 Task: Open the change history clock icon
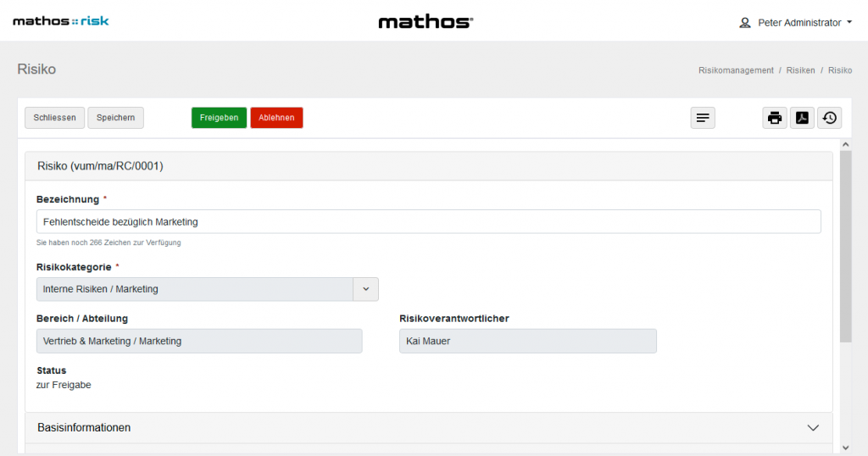[x=829, y=118]
